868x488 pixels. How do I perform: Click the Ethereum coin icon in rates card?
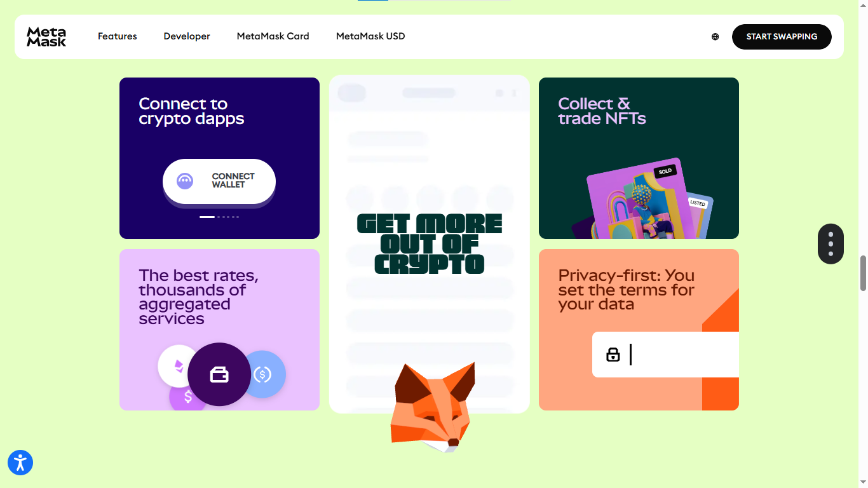(179, 366)
